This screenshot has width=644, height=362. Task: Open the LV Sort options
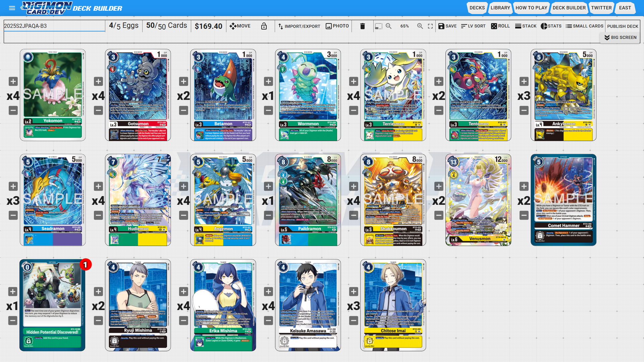click(x=473, y=26)
